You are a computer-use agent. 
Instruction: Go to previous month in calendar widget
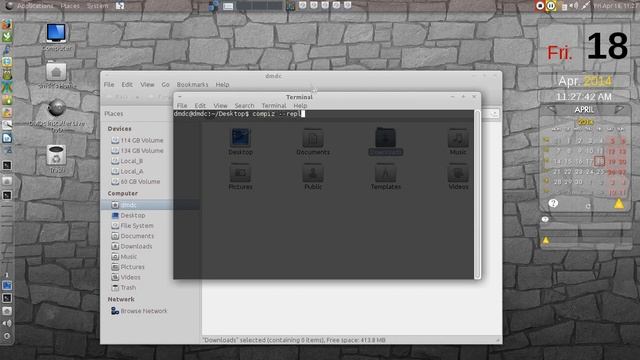pyautogui.click(x=551, y=109)
